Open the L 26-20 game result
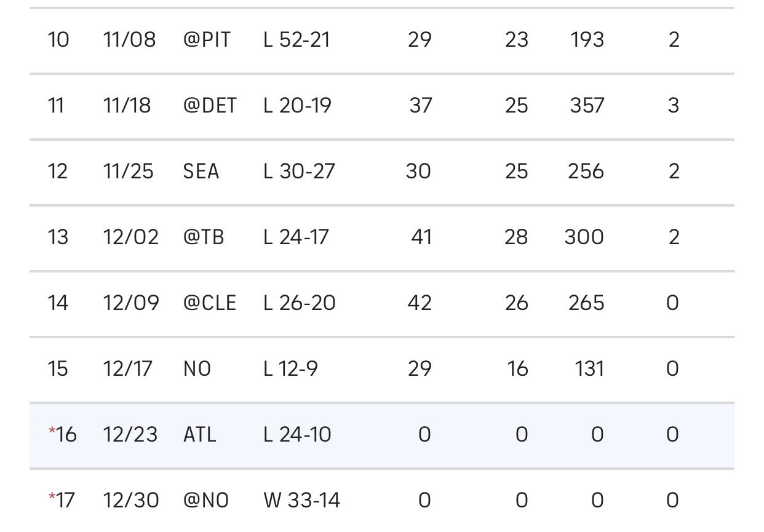 point(299,303)
